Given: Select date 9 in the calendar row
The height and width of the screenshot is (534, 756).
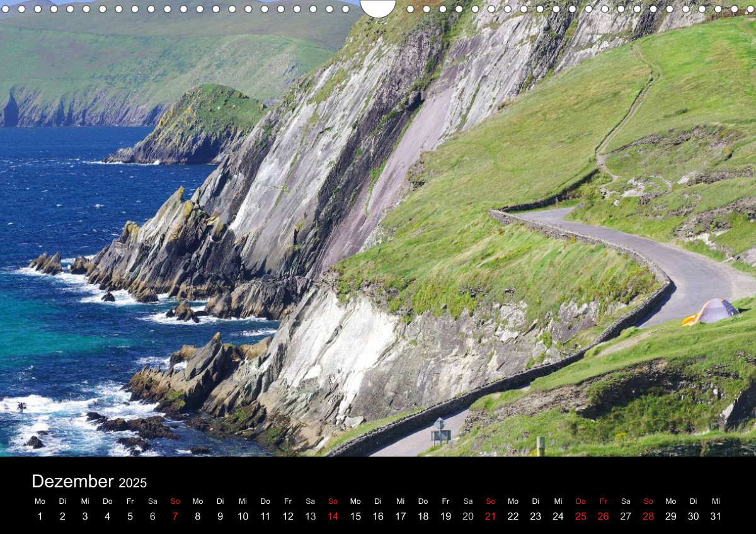Looking at the screenshot, I should click(x=220, y=516).
